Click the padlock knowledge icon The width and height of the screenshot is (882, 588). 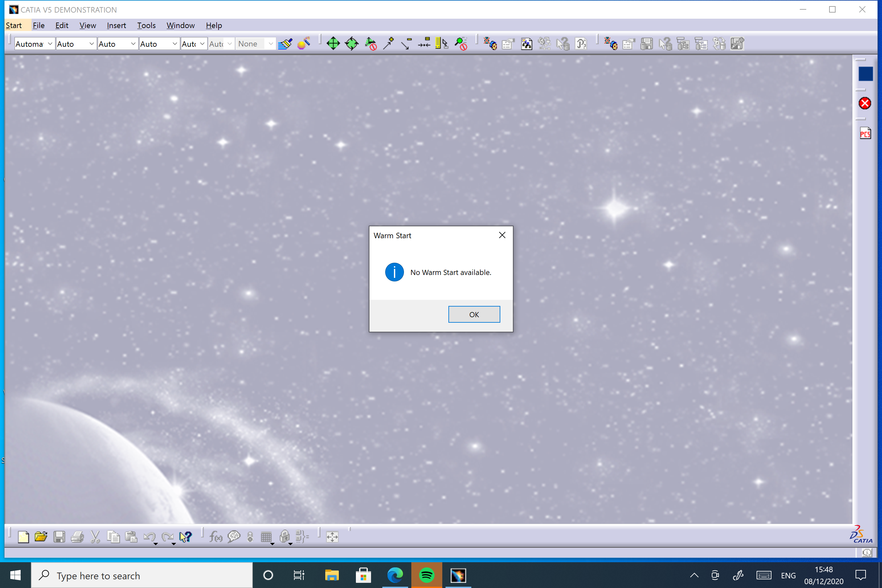[285, 537]
